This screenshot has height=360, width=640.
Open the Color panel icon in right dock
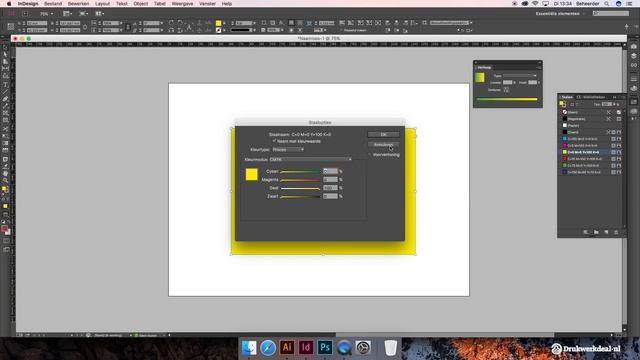pyautogui.click(x=633, y=88)
